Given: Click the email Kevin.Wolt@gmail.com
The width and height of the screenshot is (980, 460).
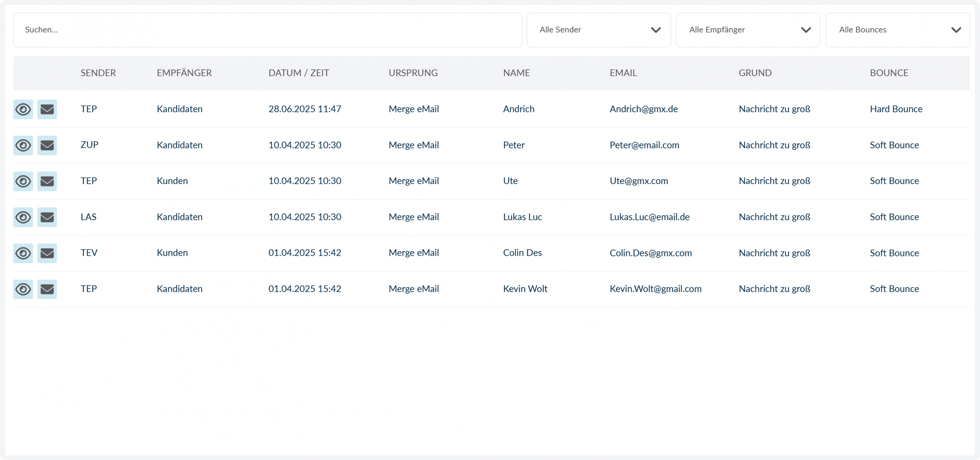Looking at the screenshot, I should click(x=655, y=289).
